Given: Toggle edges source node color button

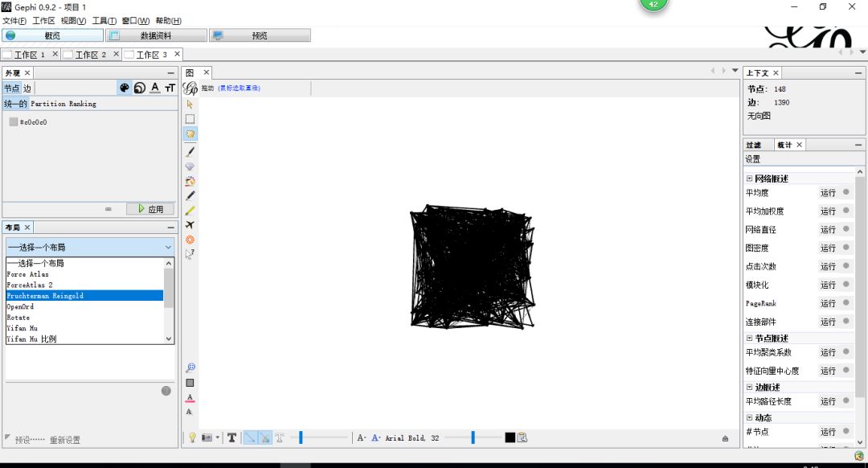Looking at the screenshot, I should pos(265,437).
